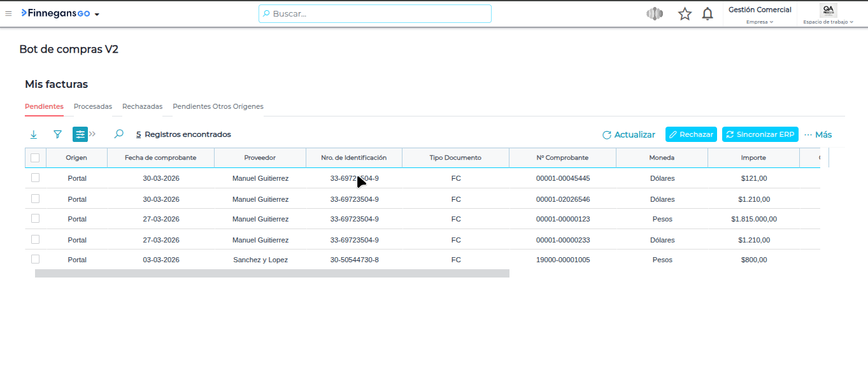The width and height of the screenshot is (868, 387).
Task: Tick the Sanchez y Lopez row checkbox
Action: click(x=35, y=259)
